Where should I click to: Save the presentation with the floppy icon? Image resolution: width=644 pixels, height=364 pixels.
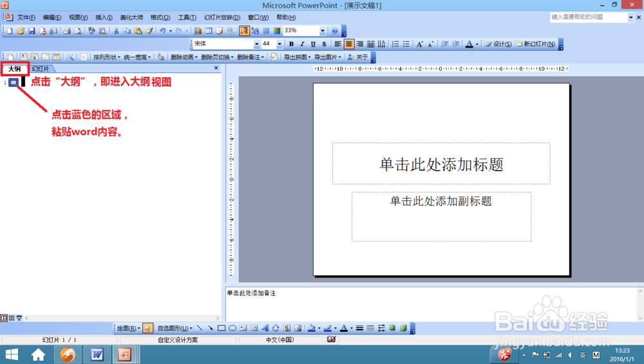(x=32, y=31)
